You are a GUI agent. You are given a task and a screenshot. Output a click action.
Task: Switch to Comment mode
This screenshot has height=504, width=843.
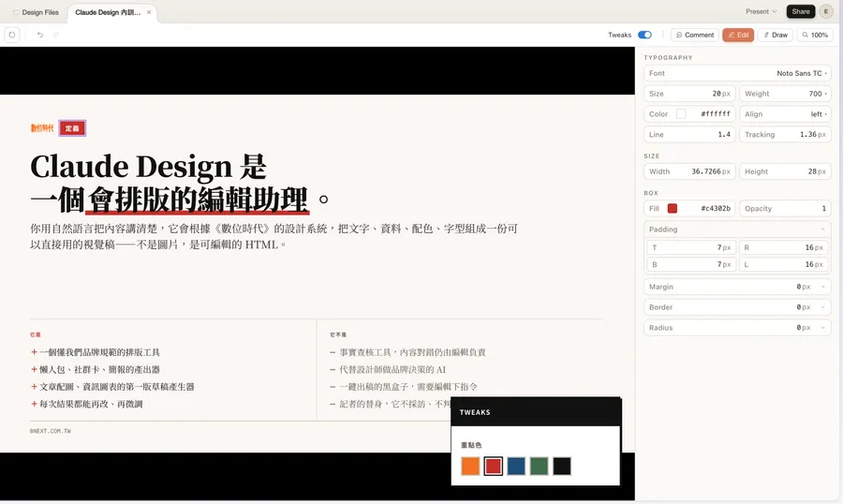[695, 35]
